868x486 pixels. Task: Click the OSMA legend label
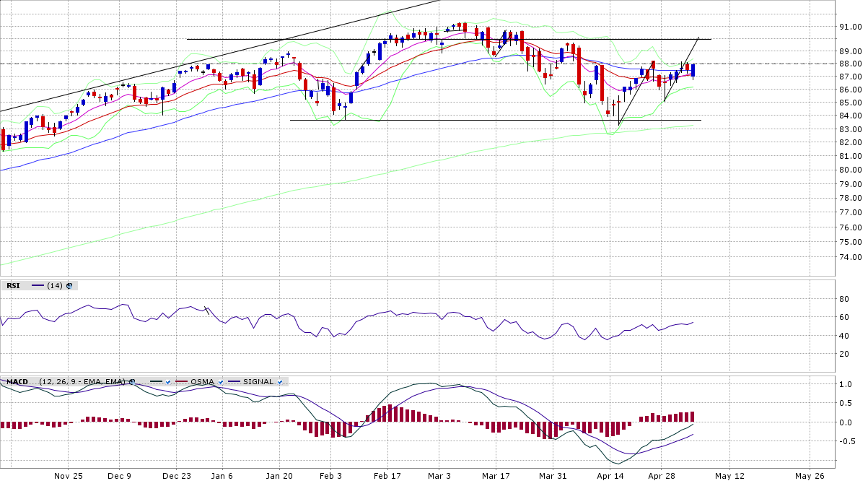tap(203, 381)
